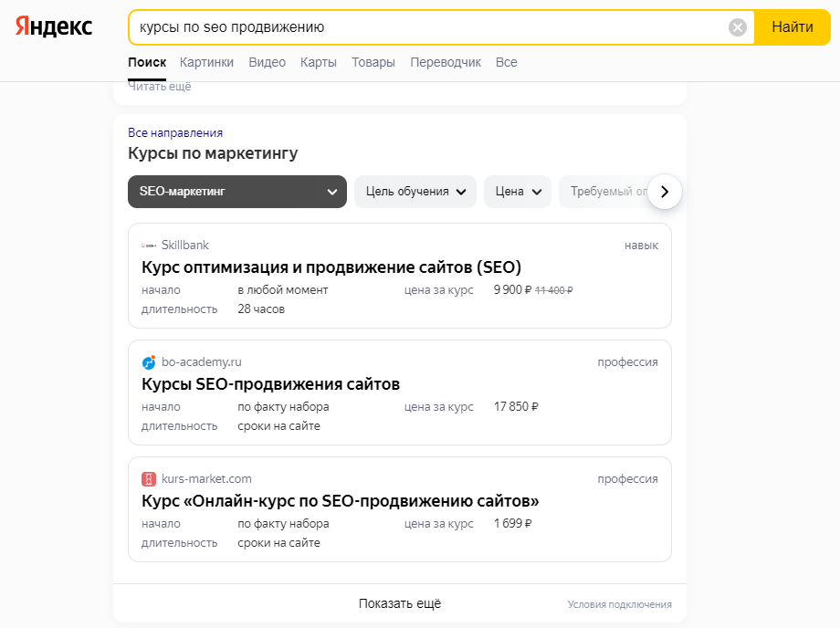Open the Картинки tab
Viewport: 840px width, 628px height.
[206, 62]
